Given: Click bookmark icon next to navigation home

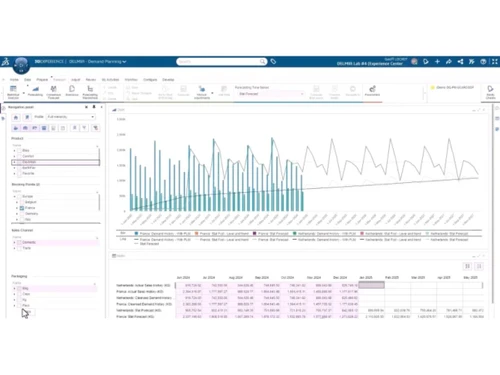Looking at the screenshot, I should point(27,117).
